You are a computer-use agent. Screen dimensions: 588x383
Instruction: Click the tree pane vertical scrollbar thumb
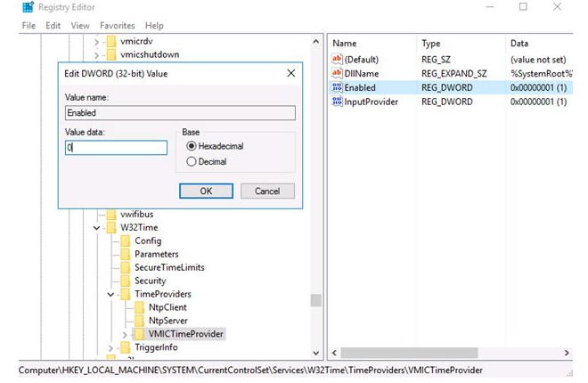click(315, 300)
